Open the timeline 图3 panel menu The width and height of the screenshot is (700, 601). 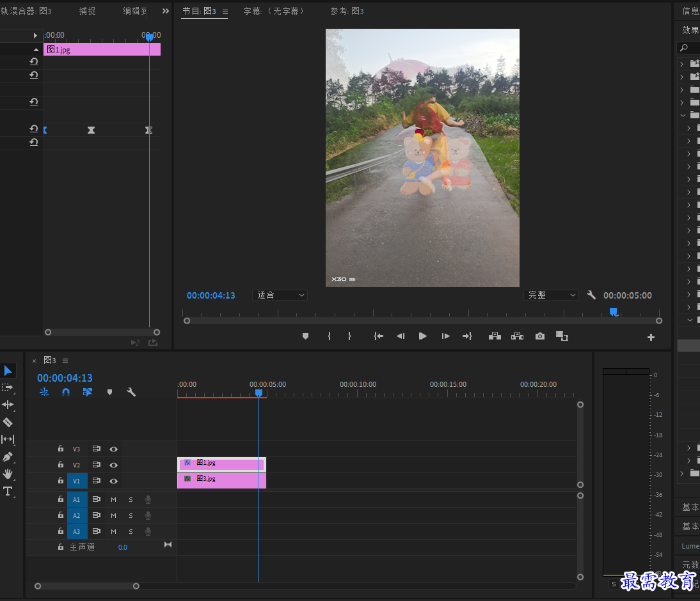pos(65,361)
